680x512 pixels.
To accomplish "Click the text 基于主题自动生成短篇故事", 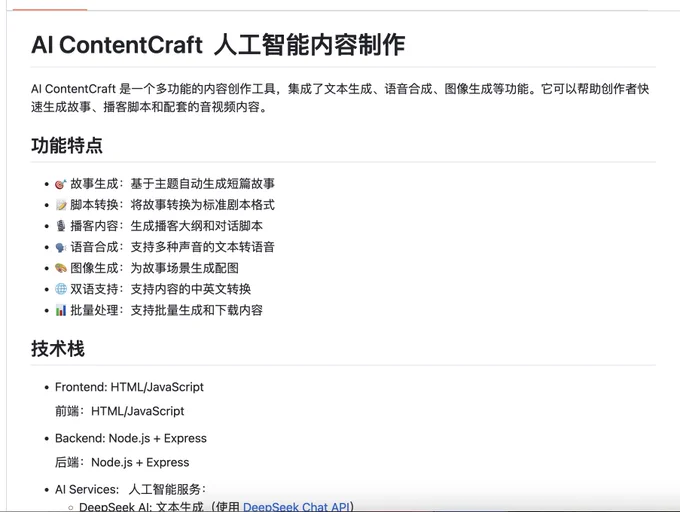I will click(203, 184).
